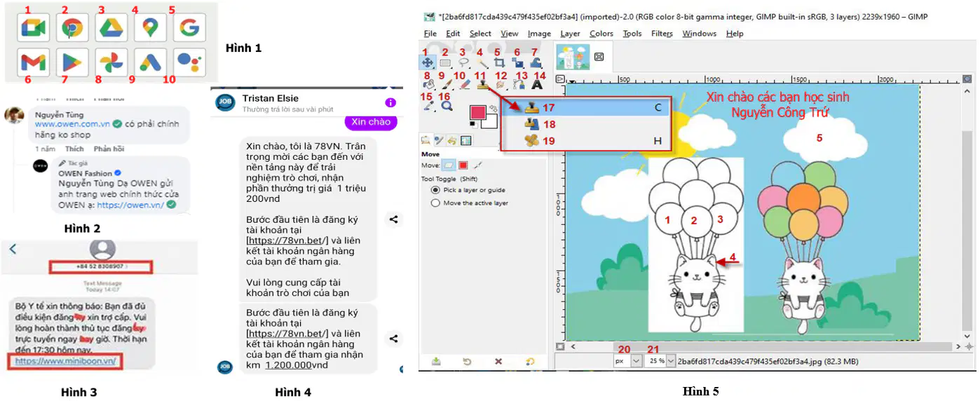Screen dimensions: 980x401
Task: Save tool preset icon in Tool Options
Action: click(436, 361)
